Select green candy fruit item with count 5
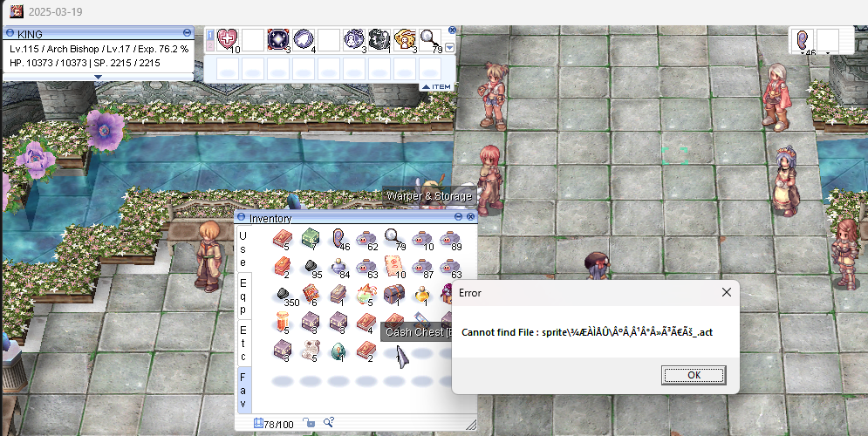 pos(366,295)
